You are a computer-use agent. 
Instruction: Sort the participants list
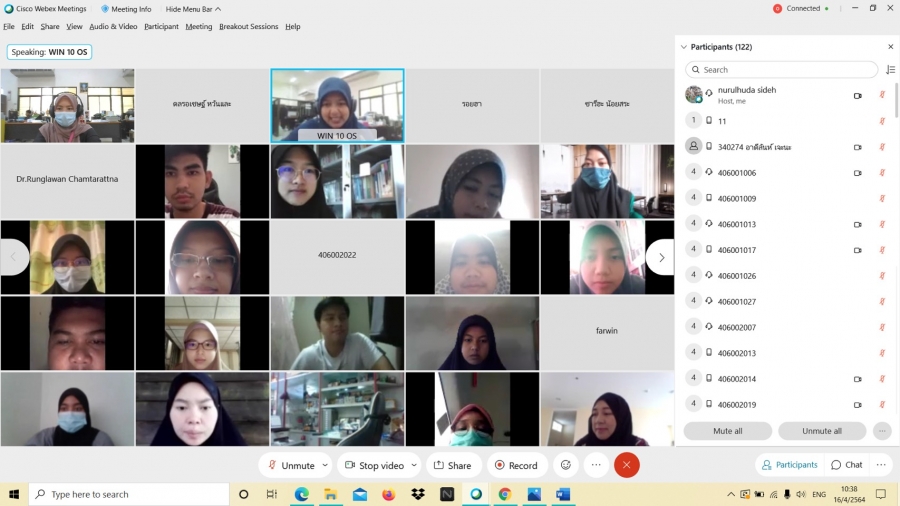coord(890,70)
